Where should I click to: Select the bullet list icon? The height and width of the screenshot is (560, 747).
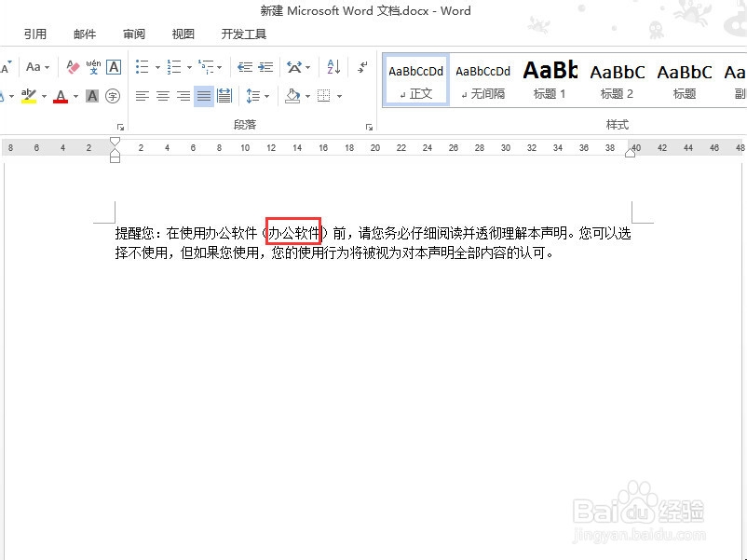[x=142, y=67]
